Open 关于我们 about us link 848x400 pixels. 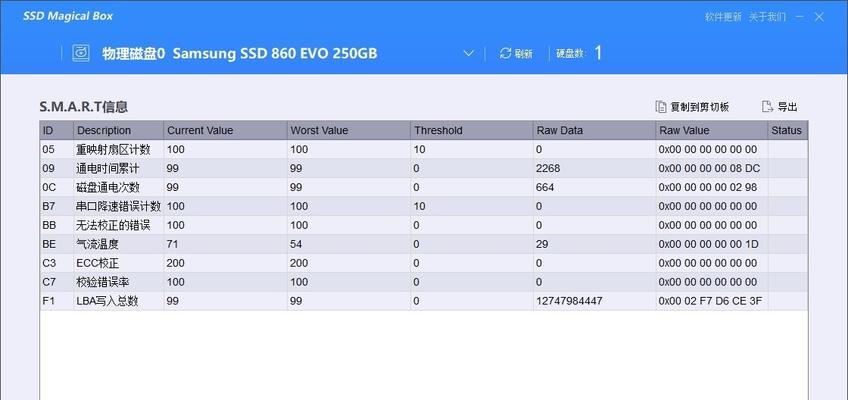coord(767,17)
